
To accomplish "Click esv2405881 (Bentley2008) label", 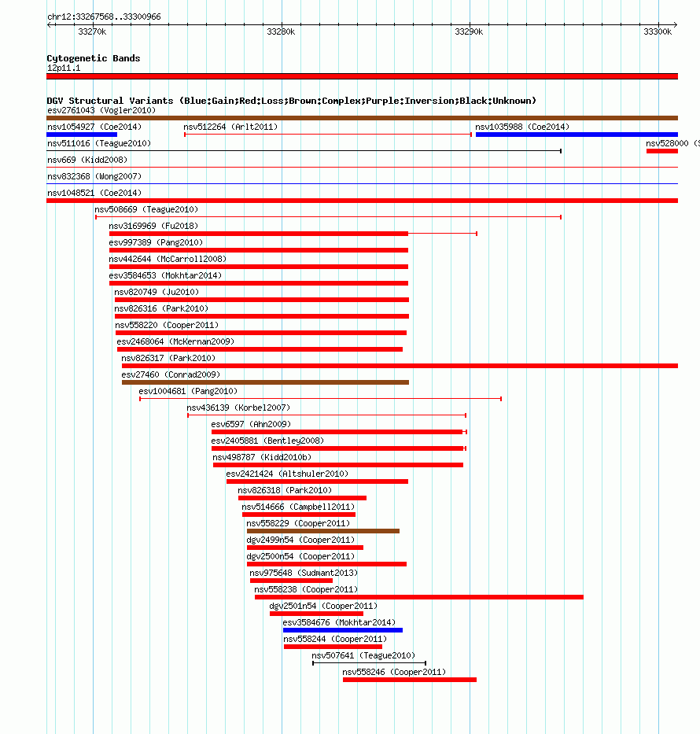I will tap(267, 441).
